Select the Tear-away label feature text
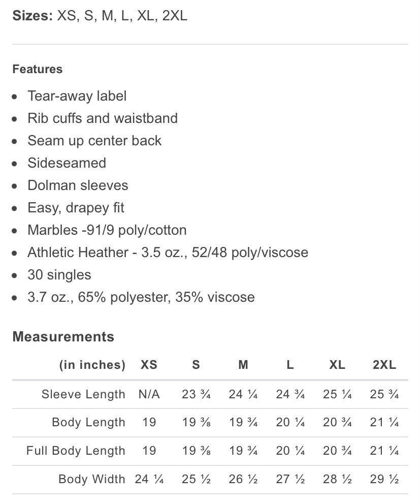This screenshot has height=504, width=420. [77, 96]
